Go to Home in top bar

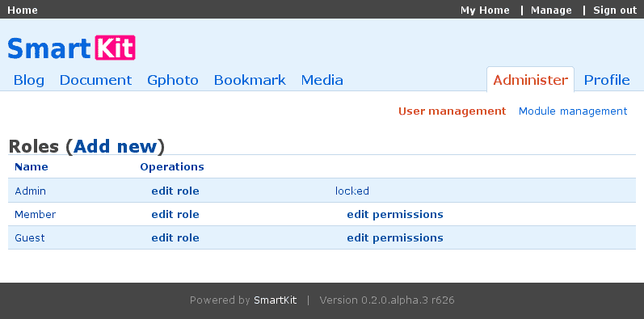pyautogui.click(x=23, y=10)
